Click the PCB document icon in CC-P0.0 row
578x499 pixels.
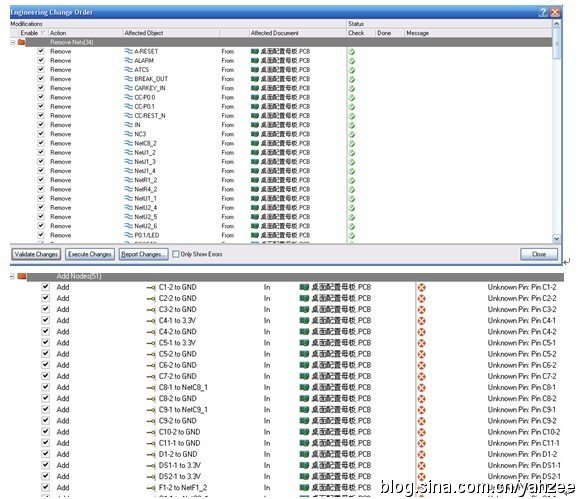coord(255,97)
